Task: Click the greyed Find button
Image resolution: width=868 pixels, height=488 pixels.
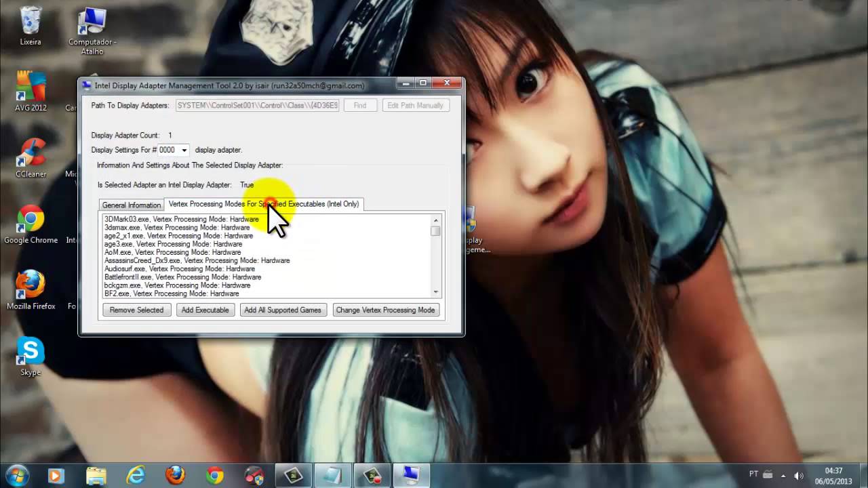Action: (360, 105)
